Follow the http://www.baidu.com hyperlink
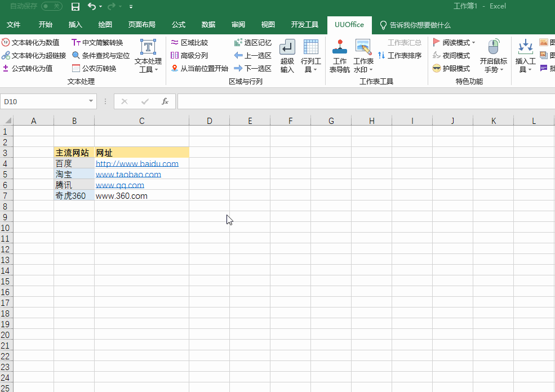Image resolution: width=555 pixels, height=392 pixels. (x=137, y=163)
